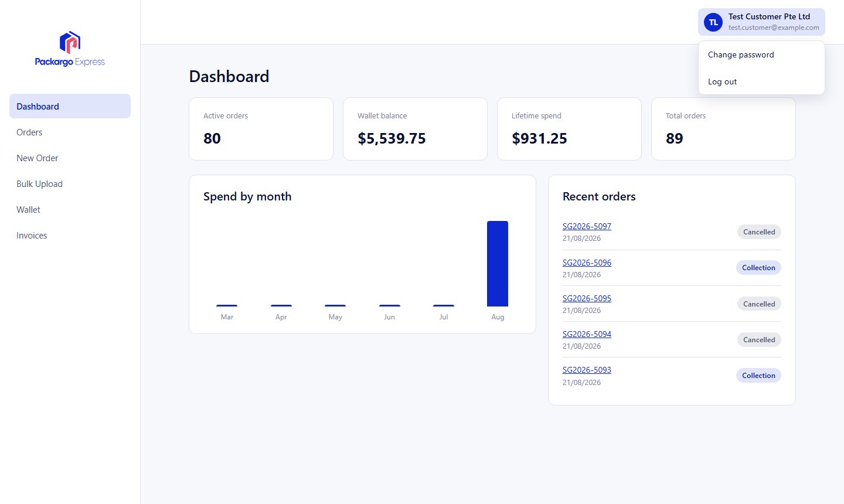
Task: Click the Total orders label
Action: click(686, 116)
